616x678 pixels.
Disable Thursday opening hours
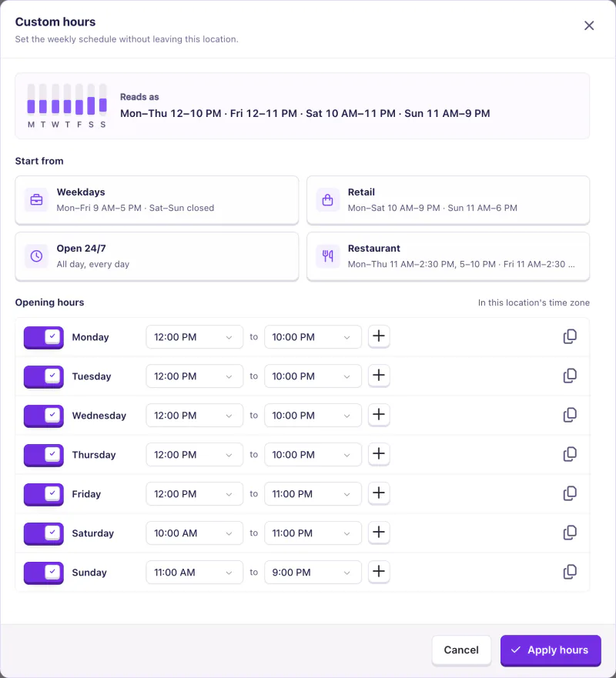click(x=44, y=455)
